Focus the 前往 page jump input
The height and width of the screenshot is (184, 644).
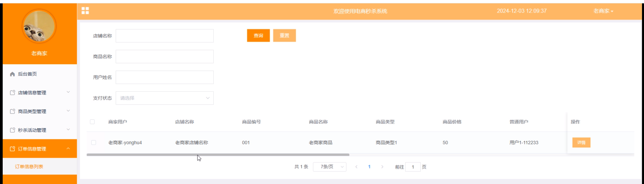coord(413,167)
